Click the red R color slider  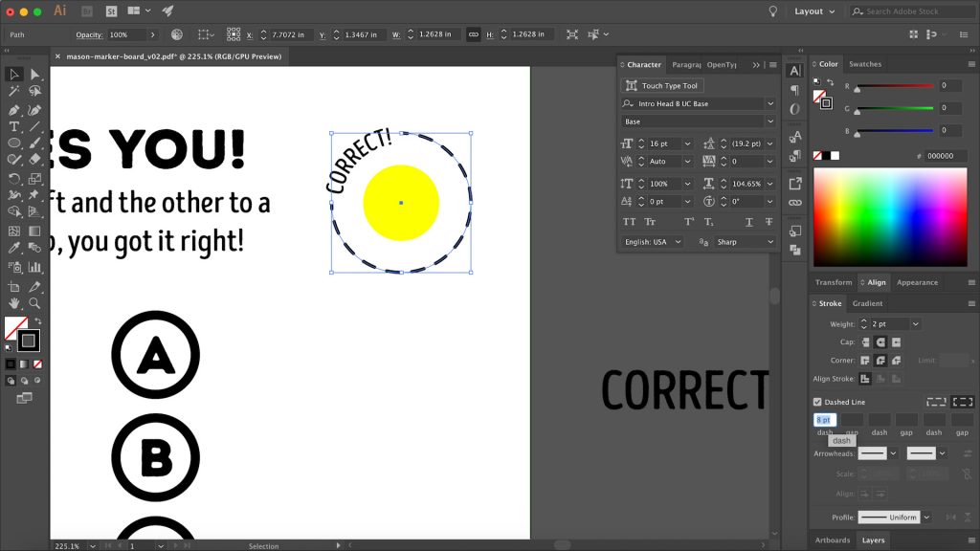[x=895, y=85]
